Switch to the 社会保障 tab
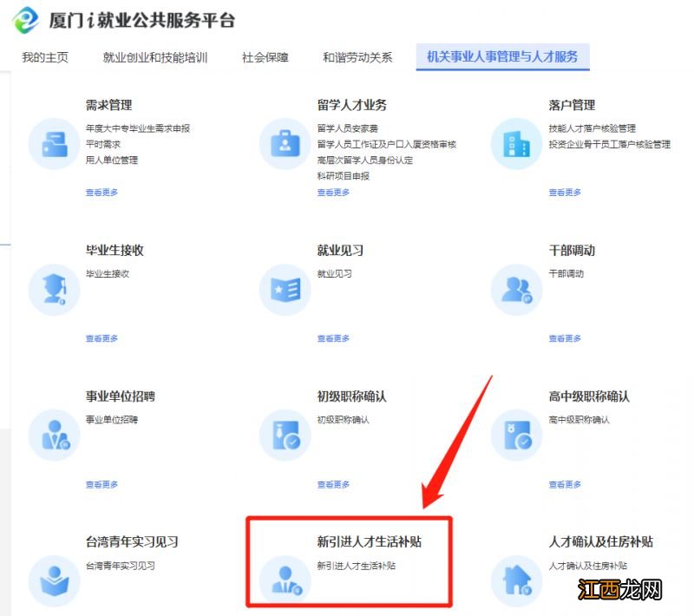This screenshot has height=616, width=694. pos(265,57)
